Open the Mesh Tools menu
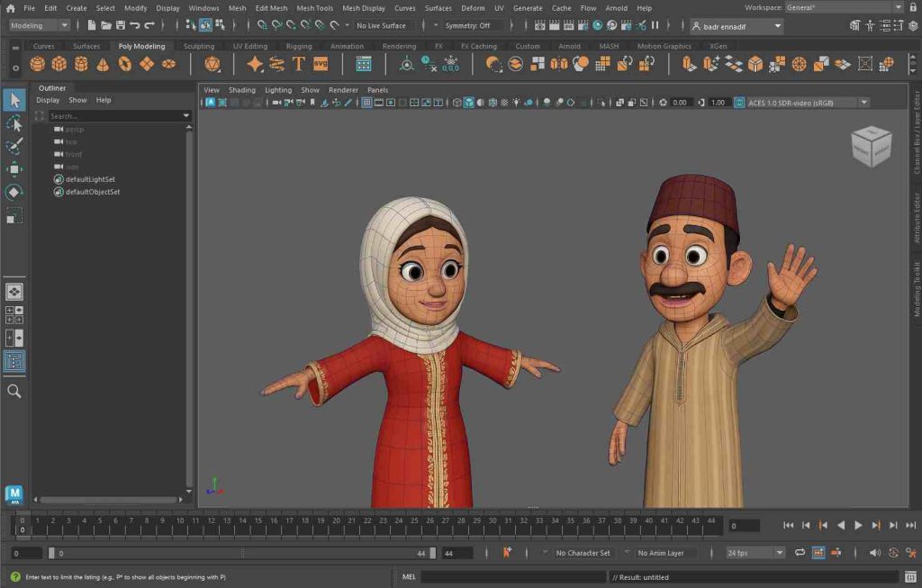This screenshot has height=588, width=922. 314,8
